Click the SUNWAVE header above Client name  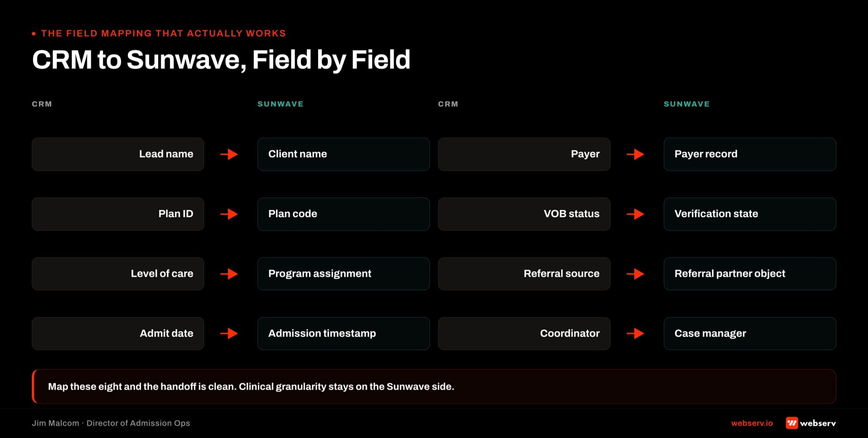[x=280, y=104]
